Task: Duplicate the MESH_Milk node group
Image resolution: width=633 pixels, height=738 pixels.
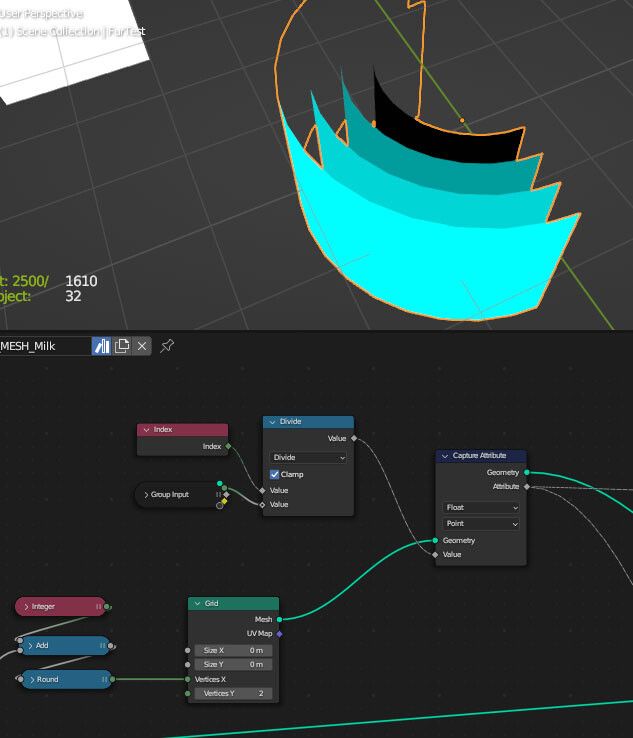Action: 122,346
